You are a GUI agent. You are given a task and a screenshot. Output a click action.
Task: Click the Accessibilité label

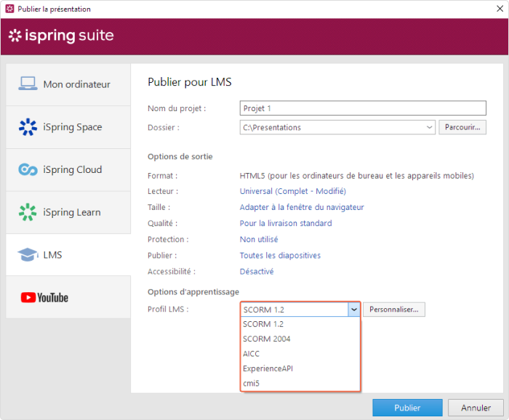pos(172,271)
